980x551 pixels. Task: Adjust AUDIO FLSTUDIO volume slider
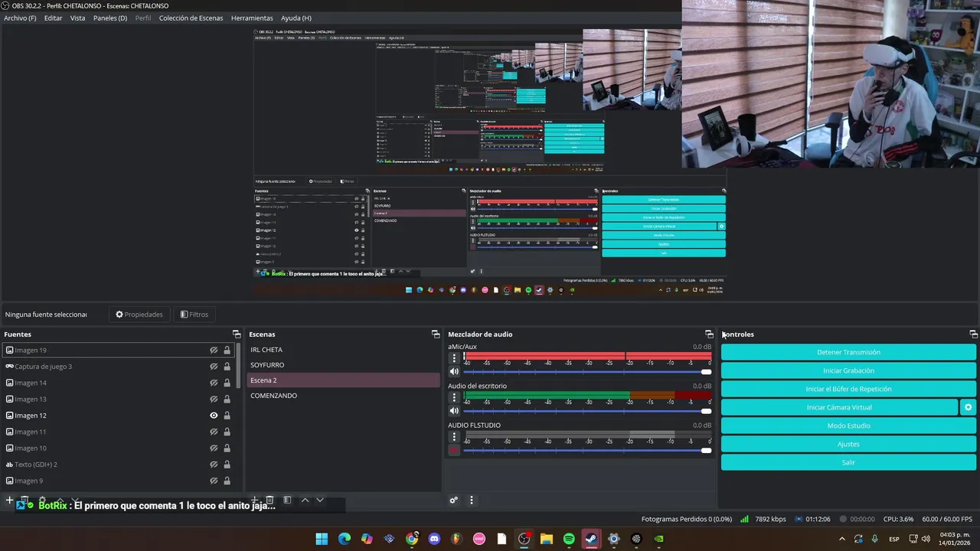(587, 450)
